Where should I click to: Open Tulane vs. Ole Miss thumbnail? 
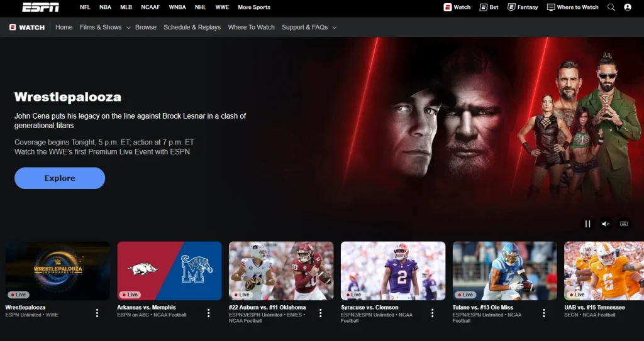505,271
